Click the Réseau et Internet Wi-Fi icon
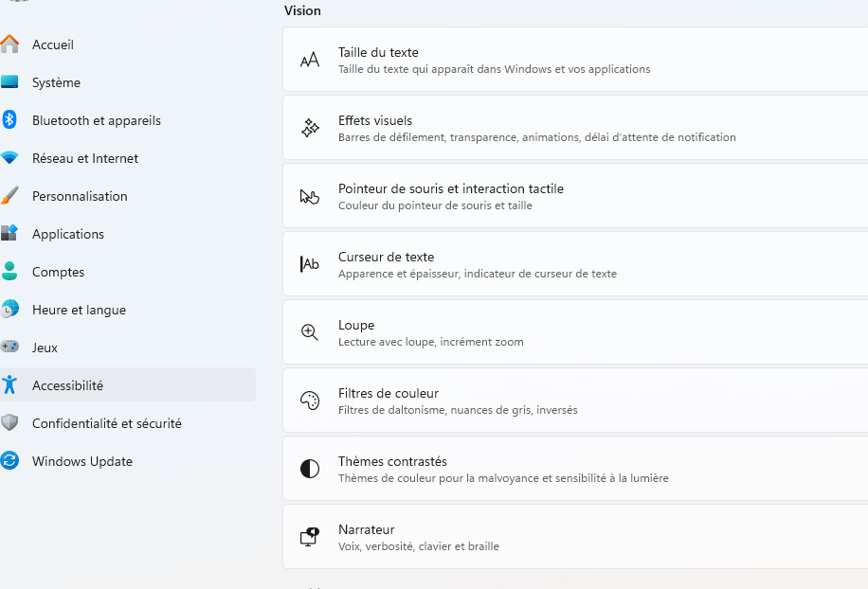 (x=9, y=158)
